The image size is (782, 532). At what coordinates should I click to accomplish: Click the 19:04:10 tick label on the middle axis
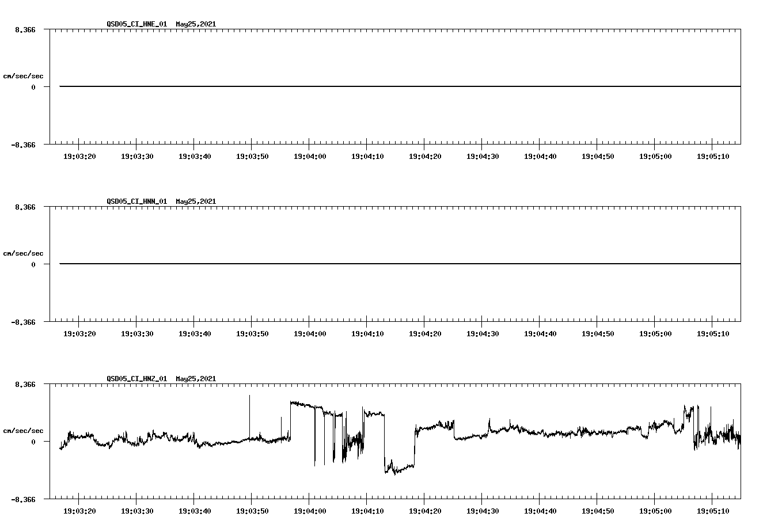[369, 333]
